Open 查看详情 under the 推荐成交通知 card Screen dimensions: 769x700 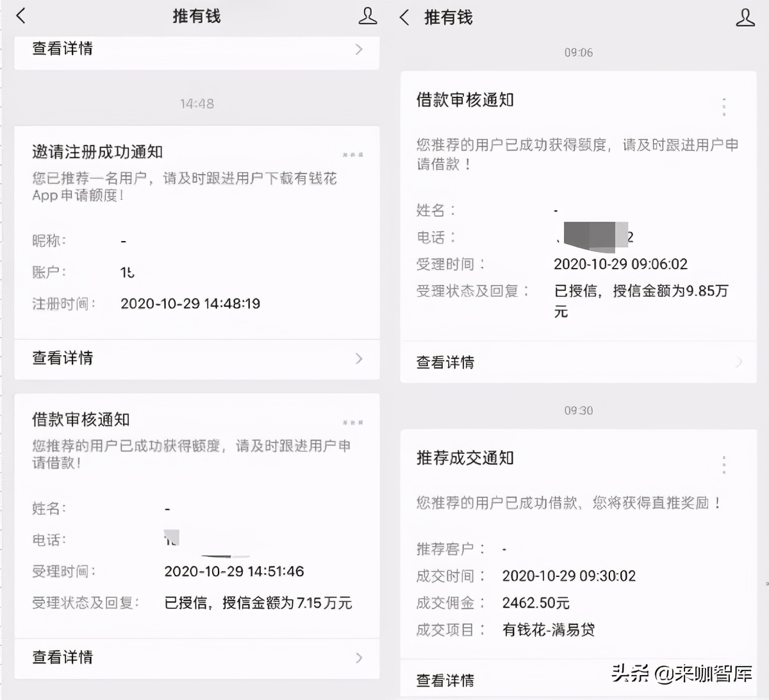[x=445, y=680]
